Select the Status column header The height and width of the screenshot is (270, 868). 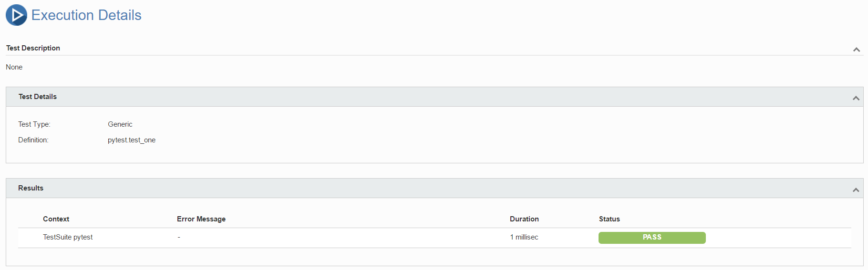point(610,219)
